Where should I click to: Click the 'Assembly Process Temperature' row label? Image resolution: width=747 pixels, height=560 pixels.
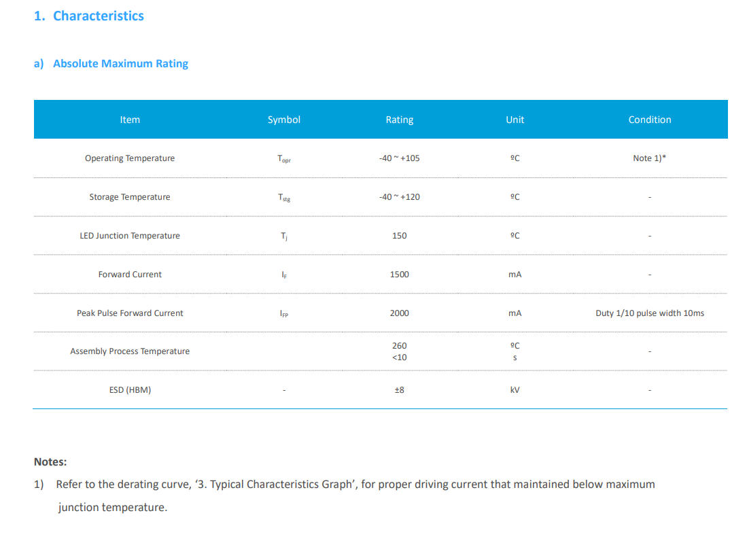[130, 351]
